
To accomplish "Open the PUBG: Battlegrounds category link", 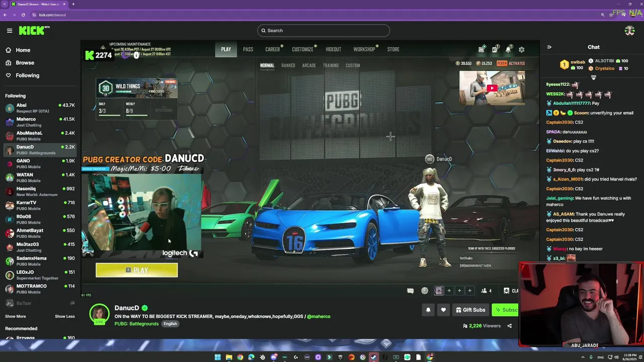I will pyautogui.click(x=136, y=324).
